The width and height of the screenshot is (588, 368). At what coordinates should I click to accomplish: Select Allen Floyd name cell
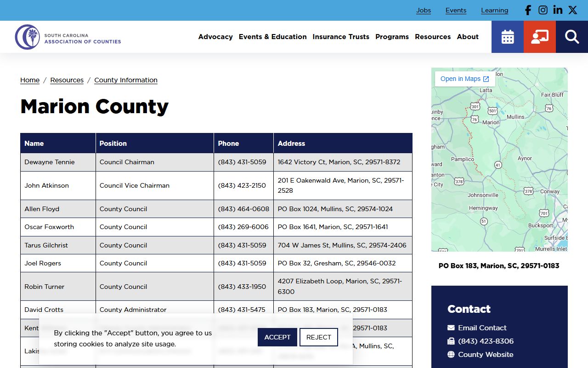coord(58,209)
